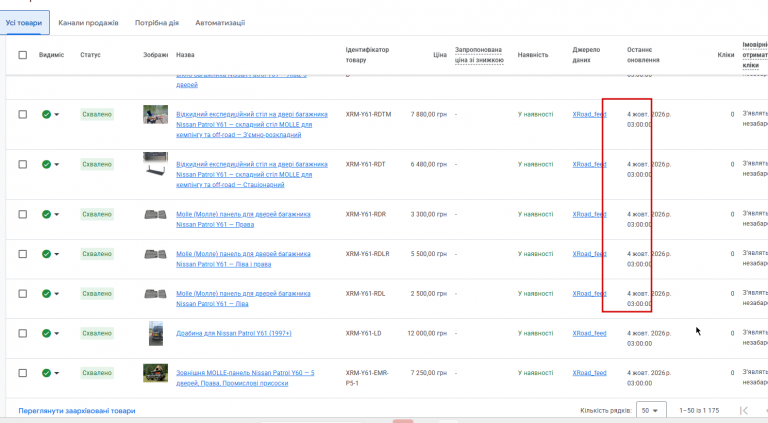This screenshot has height=423, width=768.
Task: Select checkbox for product XRM-Y61-RDLR
Action: tap(23, 254)
